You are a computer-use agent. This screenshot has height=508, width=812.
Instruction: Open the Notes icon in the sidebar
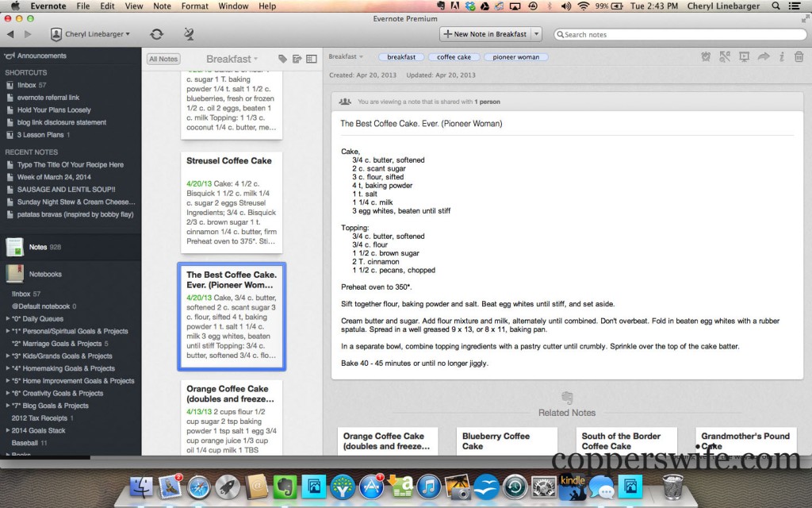point(14,248)
